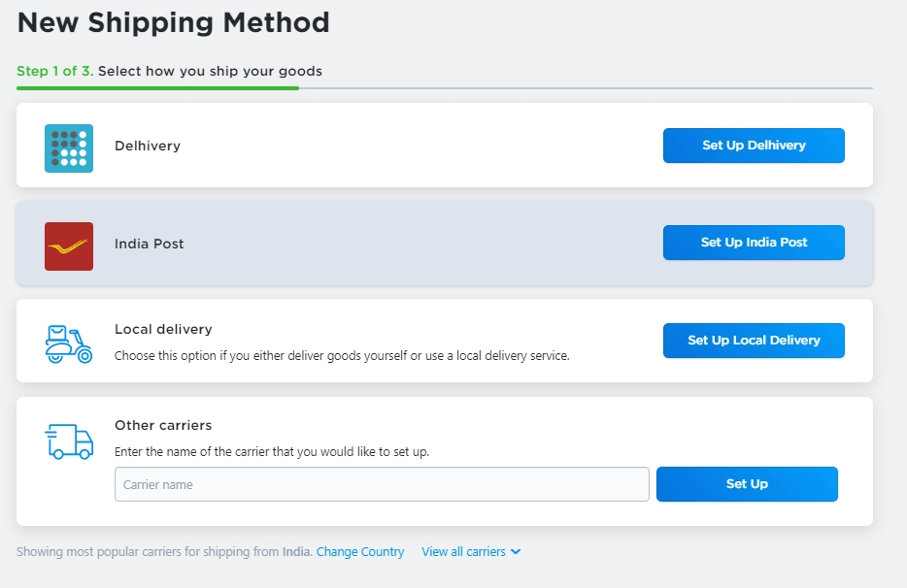
Task: Click Set Up Local Delivery
Action: point(754,341)
